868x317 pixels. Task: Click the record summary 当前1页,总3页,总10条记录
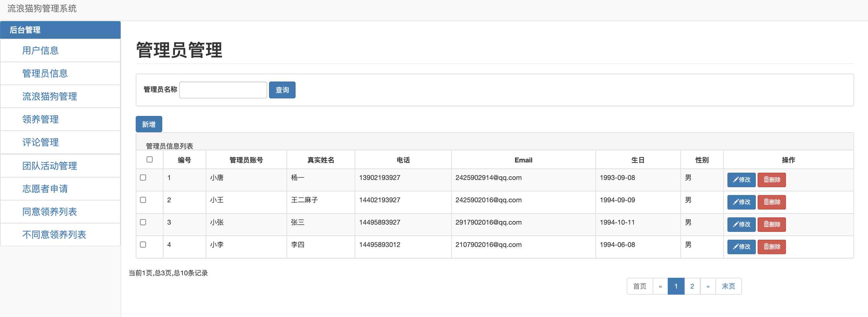(x=168, y=273)
